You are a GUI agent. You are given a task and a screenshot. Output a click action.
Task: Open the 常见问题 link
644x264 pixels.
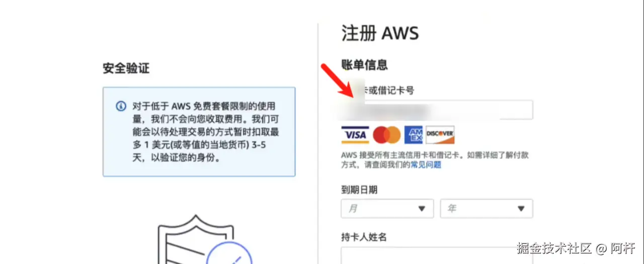click(x=426, y=164)
